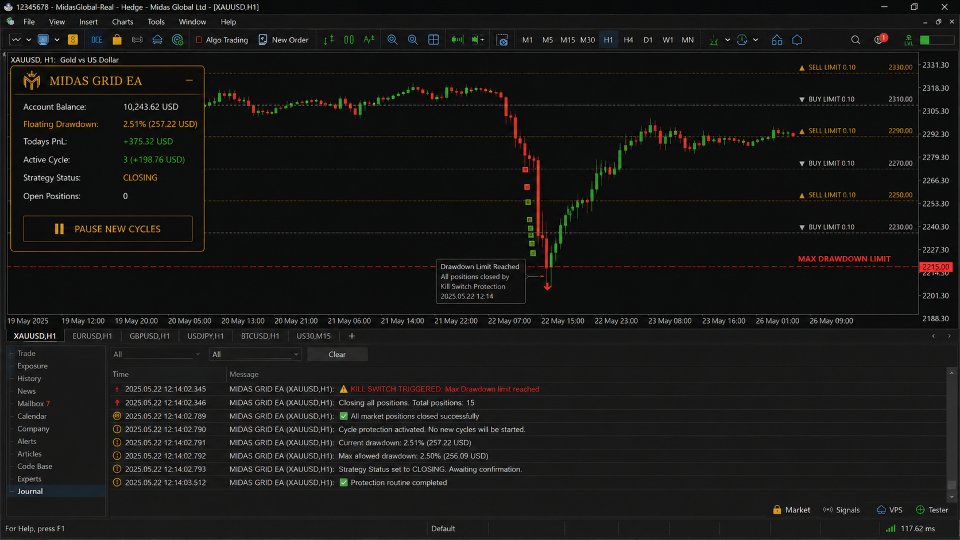Screen dimensions: 960x540
Task: Toggle Algo Trading on or off
Action: point(222,40)
